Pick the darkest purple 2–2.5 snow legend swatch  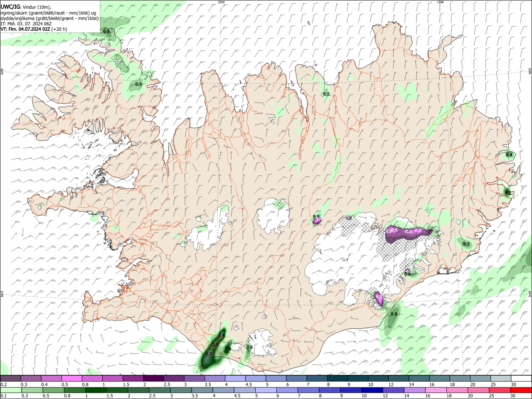point(153,379)
